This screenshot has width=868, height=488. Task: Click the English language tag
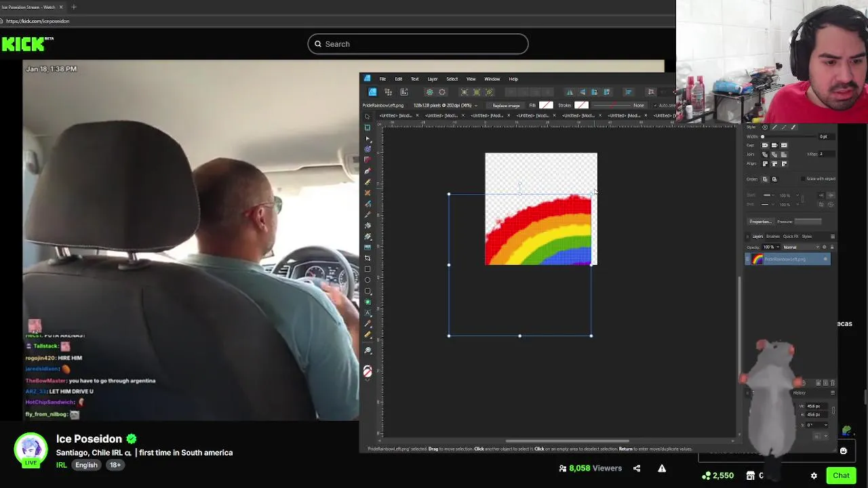86,465
